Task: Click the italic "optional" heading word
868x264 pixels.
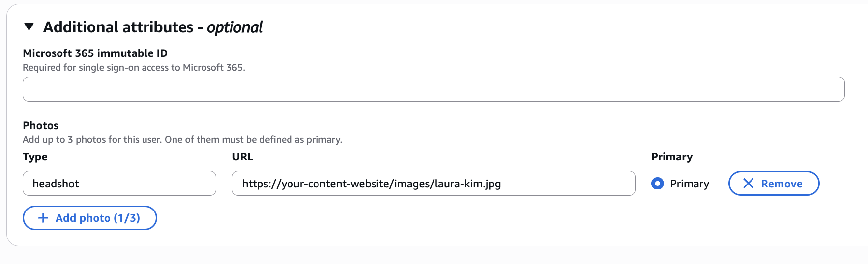Action: pyautogui.click(x=235, y=27)
